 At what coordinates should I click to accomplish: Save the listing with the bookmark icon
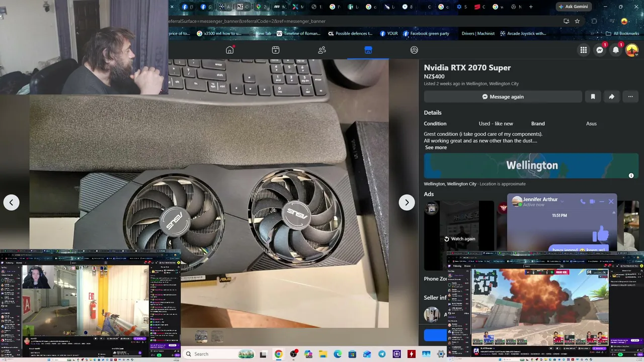[593, 97]
